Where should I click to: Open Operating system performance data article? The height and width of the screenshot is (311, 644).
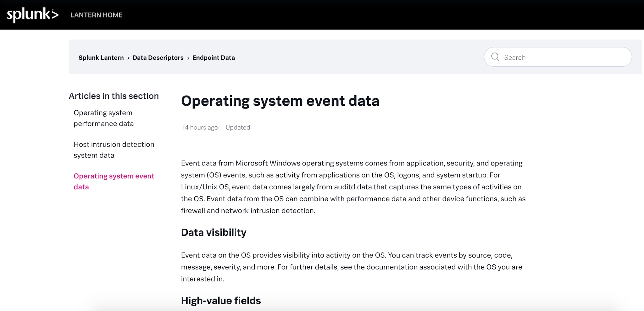tap(104, 118)
